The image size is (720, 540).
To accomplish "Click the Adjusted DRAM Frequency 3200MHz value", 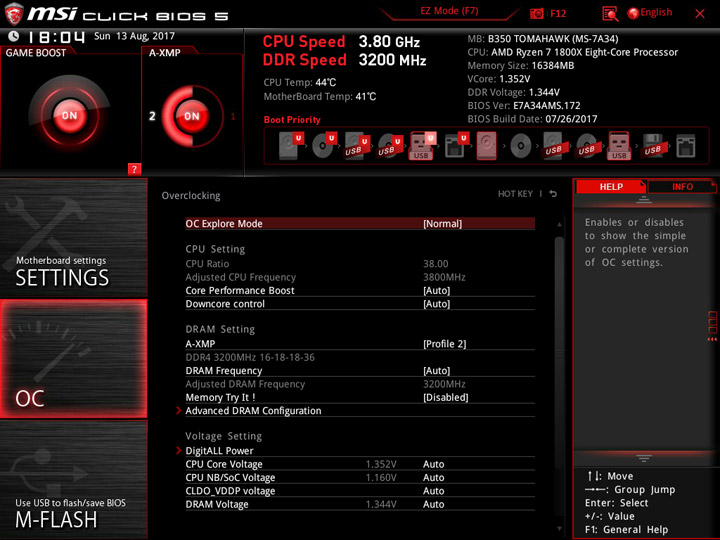I will tap(444, 384).
